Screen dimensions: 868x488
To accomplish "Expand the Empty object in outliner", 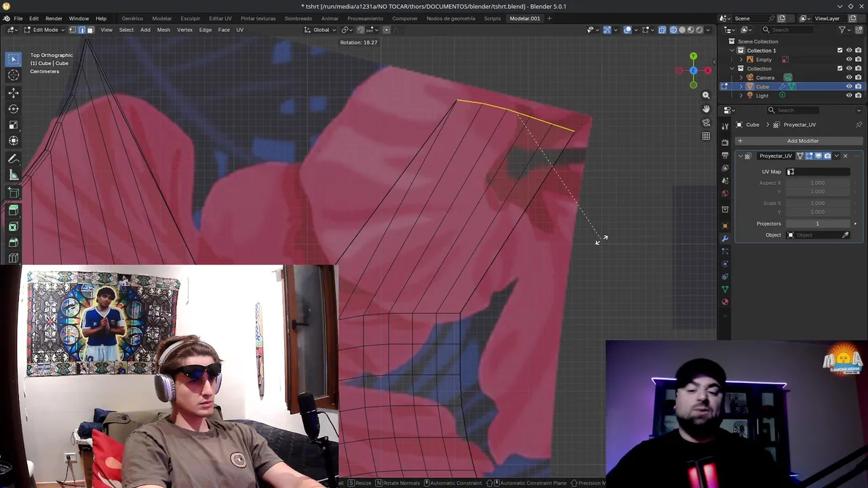I will 741,60.
